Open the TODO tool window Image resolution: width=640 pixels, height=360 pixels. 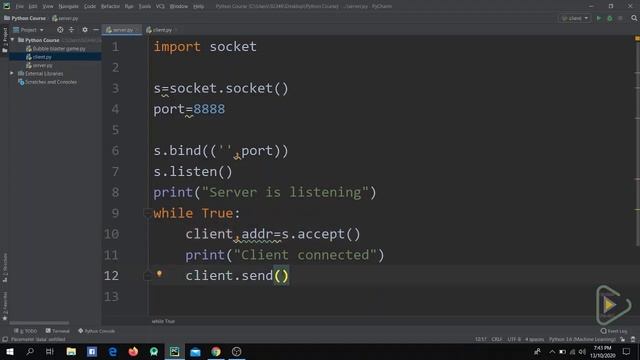tap(25, 331)
